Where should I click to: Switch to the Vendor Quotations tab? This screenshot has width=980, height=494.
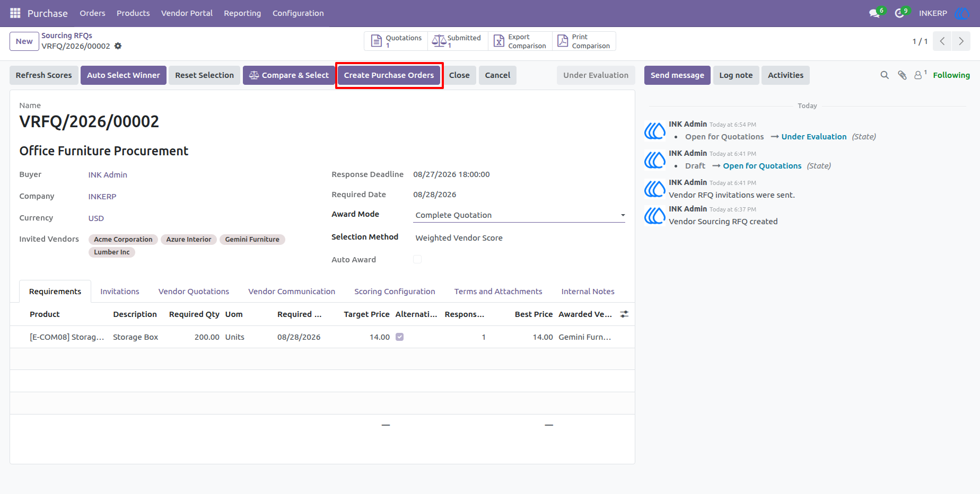pyautogui.click(x=194, y=292)
